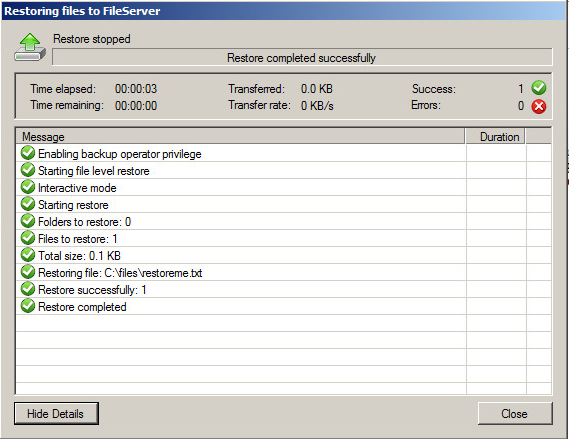Click the Time elapsed value 00:00:03
Image resolution: width=569 pixels, height=439 pixels.
[136, 89]
